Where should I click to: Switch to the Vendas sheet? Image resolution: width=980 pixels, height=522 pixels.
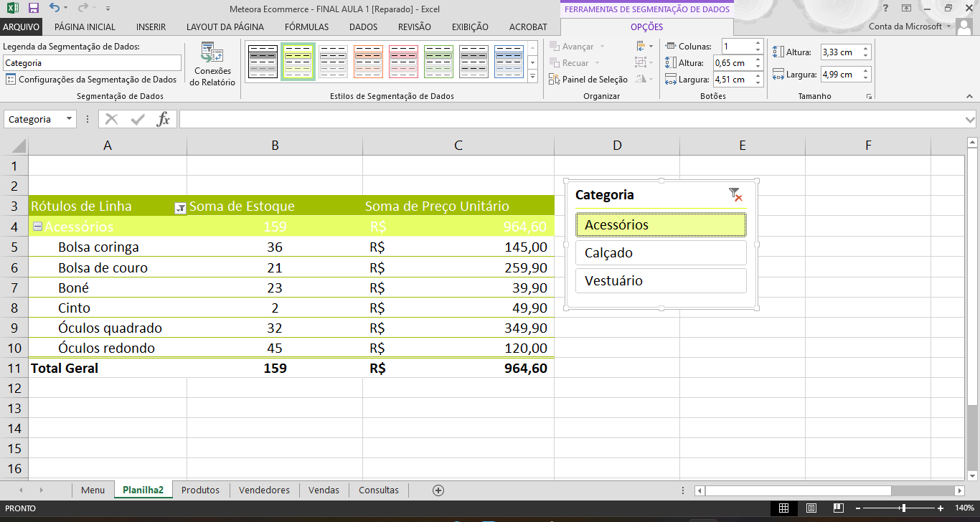click(324, 490)
